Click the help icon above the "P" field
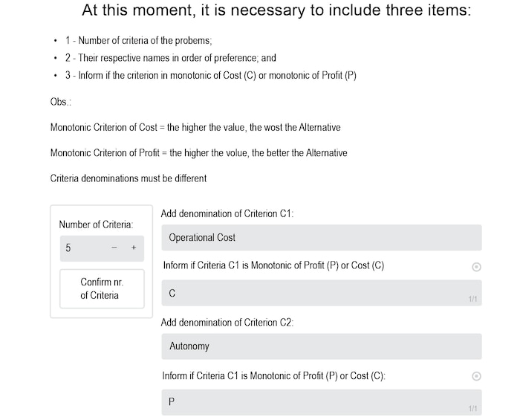Image resolution: width=520 pixels, height=420 pixels. 476,377
